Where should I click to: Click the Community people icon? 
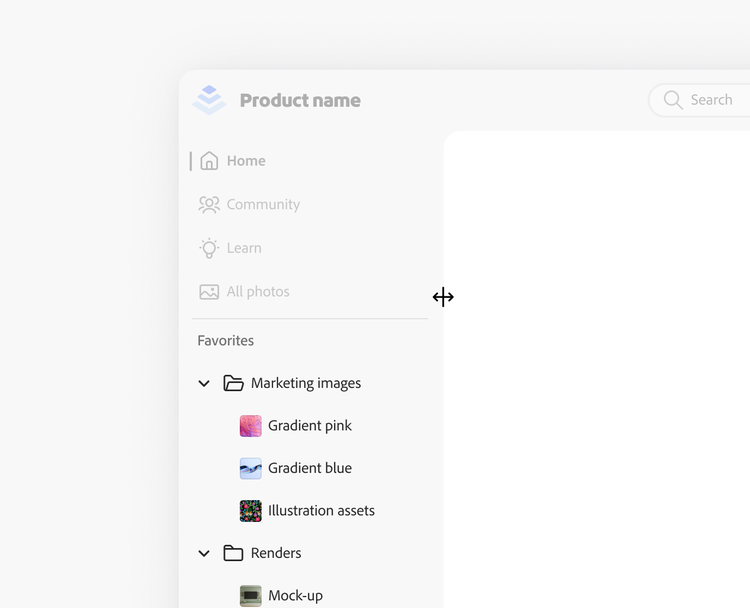click(x=209, y=204)
